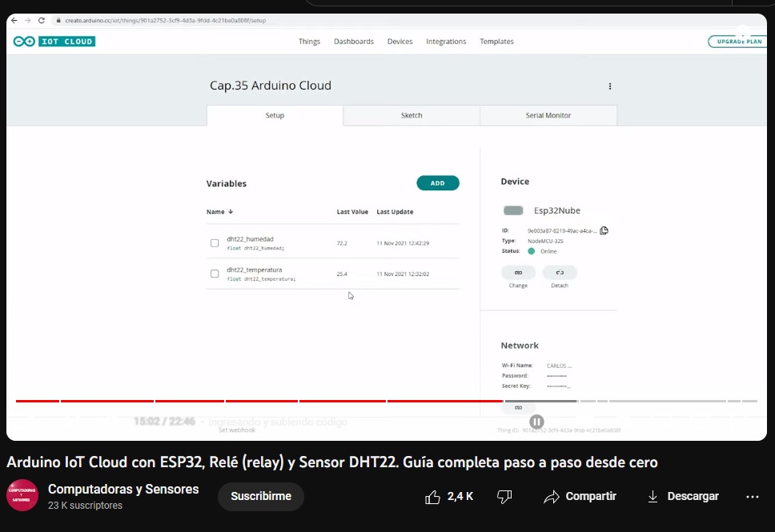Click the ADD variable button

[437, 182]
